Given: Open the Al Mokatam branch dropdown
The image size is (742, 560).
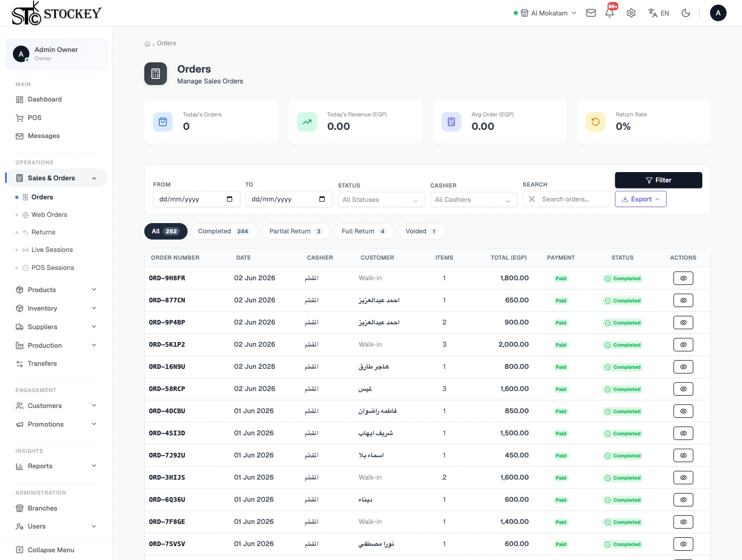Looking at the screenshot, I should (x=545, y=13).
